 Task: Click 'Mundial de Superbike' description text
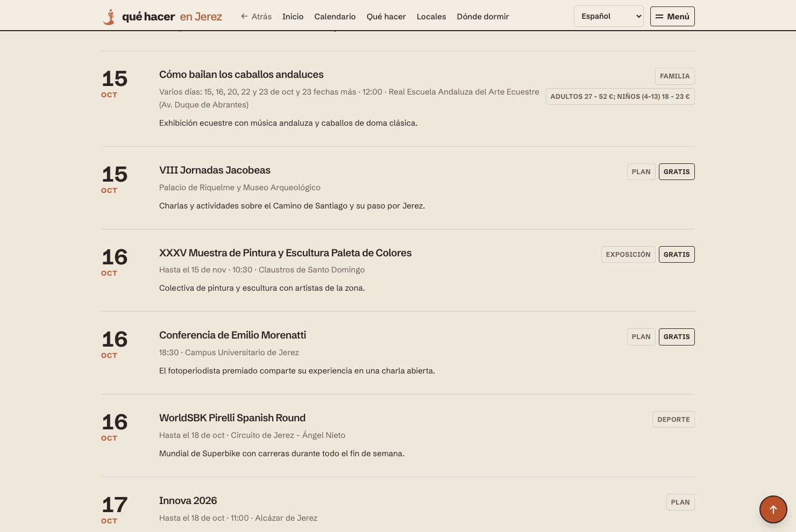(x=282, y=454)
